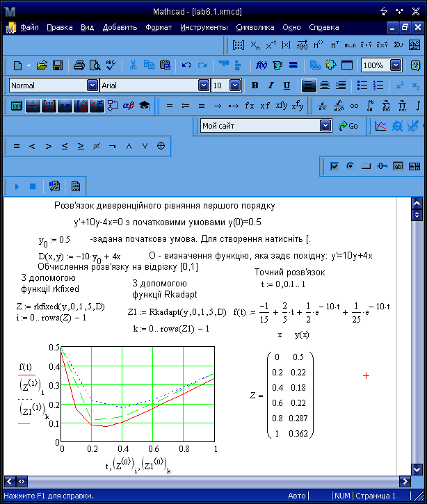
Task: Insert determinant operator
Action: coord(286,45)
